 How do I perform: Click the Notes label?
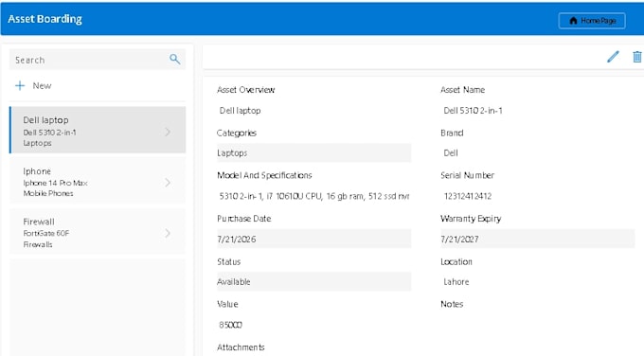coord(452,304)
